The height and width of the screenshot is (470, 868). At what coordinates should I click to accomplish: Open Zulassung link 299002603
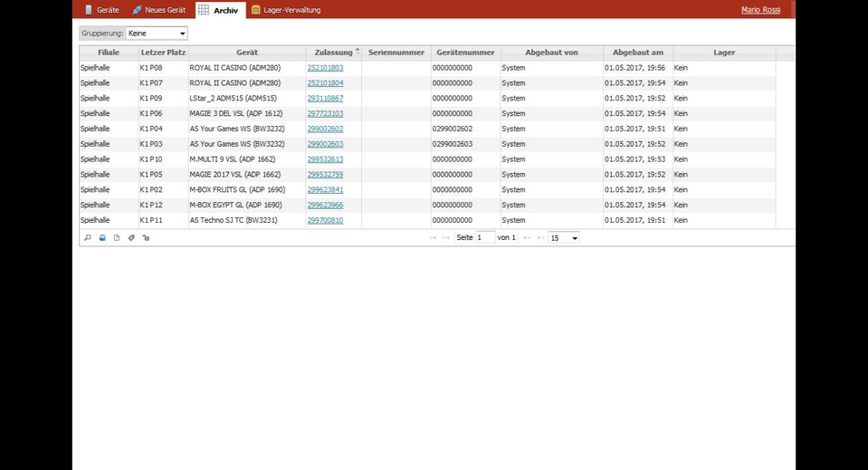[x=325, y=144]
